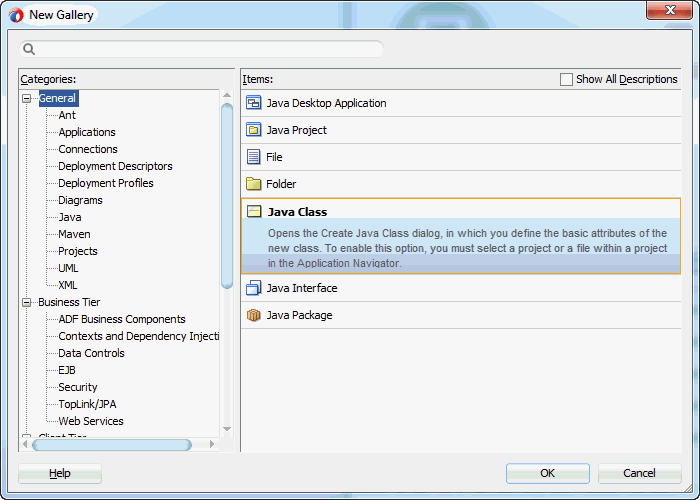Click the categories scroll down arrow

[x=227, y=429]
